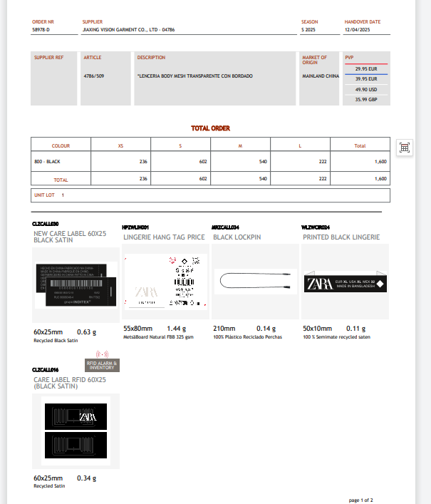The width and height of the screenshot is (431, 504).
Task: Select the black lockpin image
Action: [x=255, y=281]
